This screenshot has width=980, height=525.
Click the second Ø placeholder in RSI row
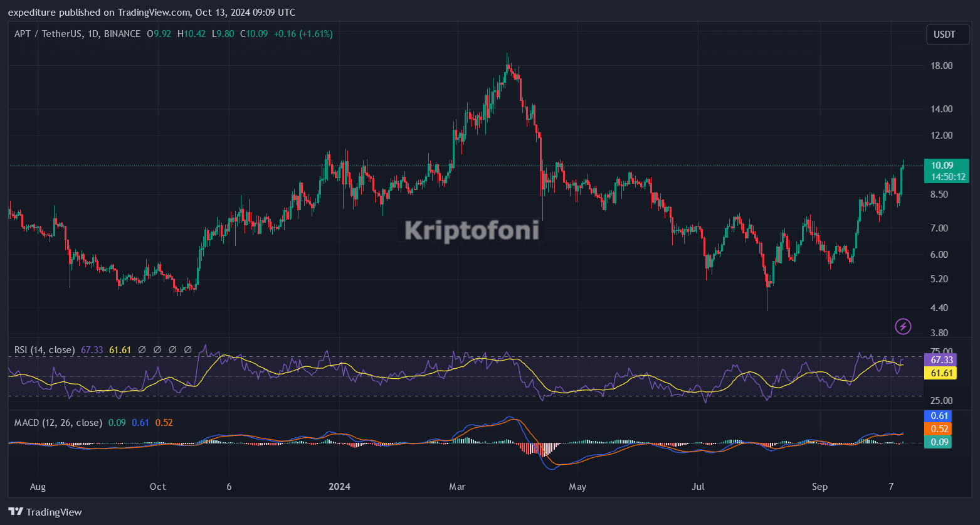pyautogui.click(x=157, y=349)
